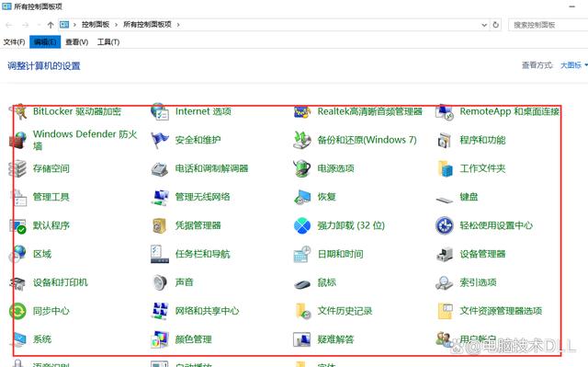Click the 电话和调制解调器 phone icon

point(160,169)
